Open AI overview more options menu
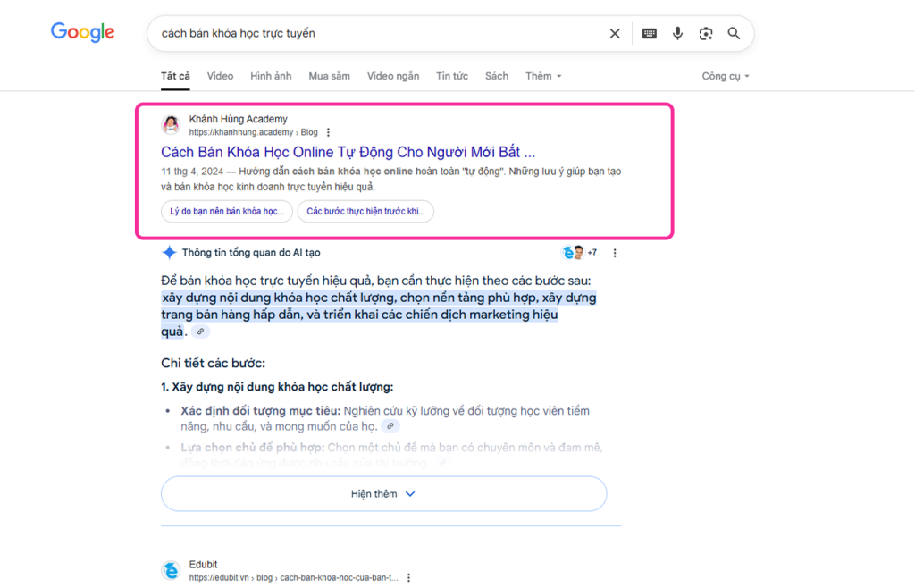Viewport: 915px width, 588px height. click(615, 253)
